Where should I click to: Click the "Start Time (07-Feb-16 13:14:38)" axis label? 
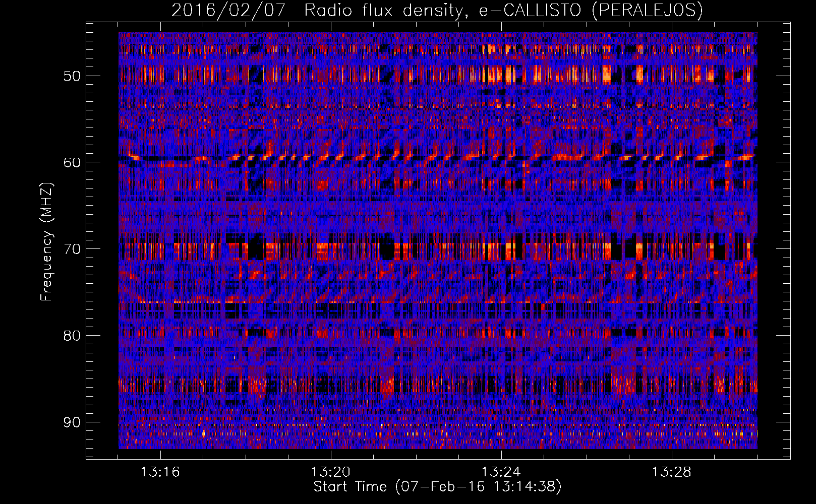(437, 487)
